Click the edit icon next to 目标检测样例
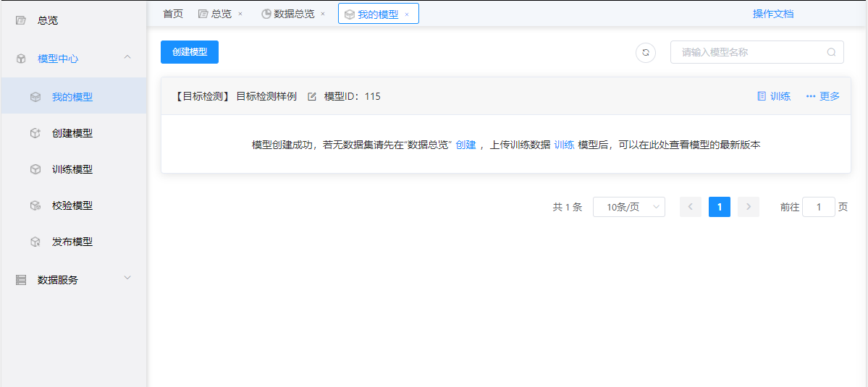868x387 pixels. pos(312,97)
